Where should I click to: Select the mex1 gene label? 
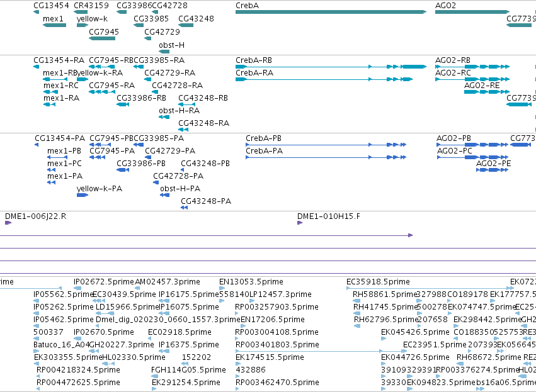pyautogui.click(x=53, y=19)
